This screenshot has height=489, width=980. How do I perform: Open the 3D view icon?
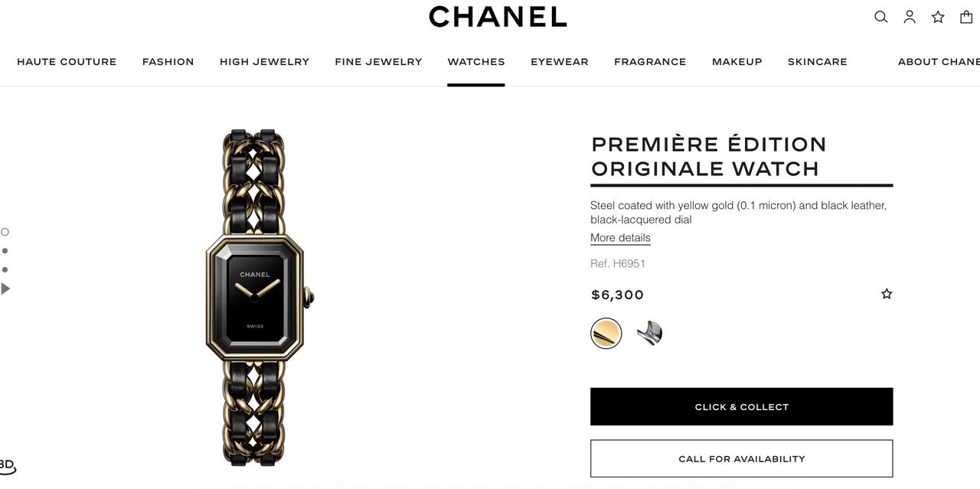(x=7, y=465)
